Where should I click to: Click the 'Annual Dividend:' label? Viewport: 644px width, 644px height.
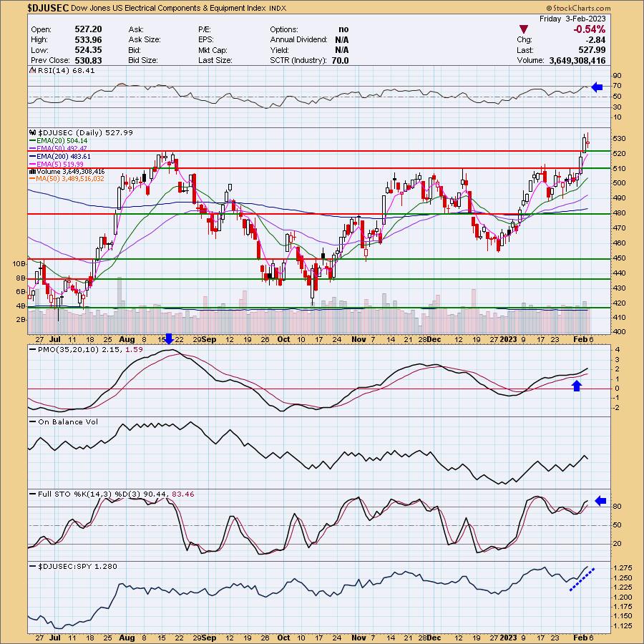pos(298,40)
